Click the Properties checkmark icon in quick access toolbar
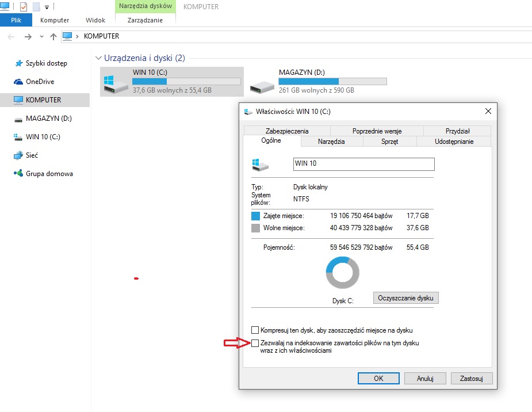This screenshot has height=412, width=532. 24,6
